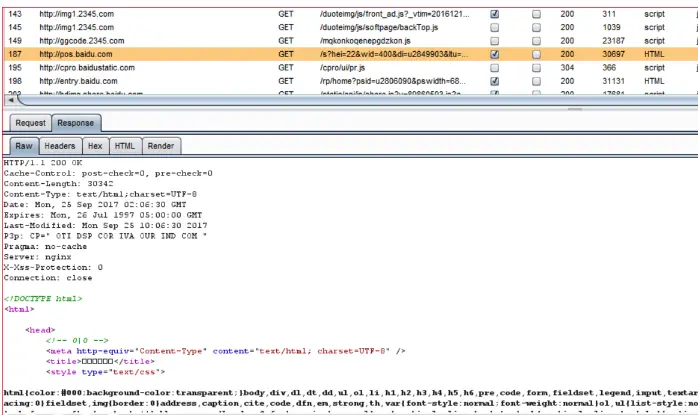Switch to the HTML view tab
This screenshot has width=698, height=415.
(x=125, y=146)
